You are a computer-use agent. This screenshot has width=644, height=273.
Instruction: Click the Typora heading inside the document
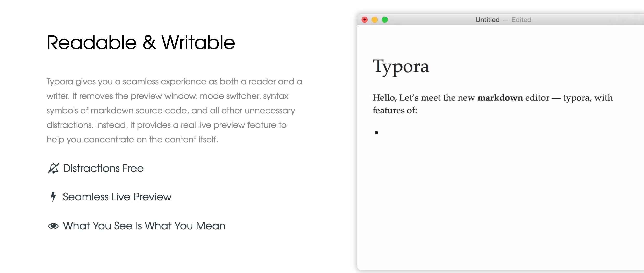[x=400, y=67]
